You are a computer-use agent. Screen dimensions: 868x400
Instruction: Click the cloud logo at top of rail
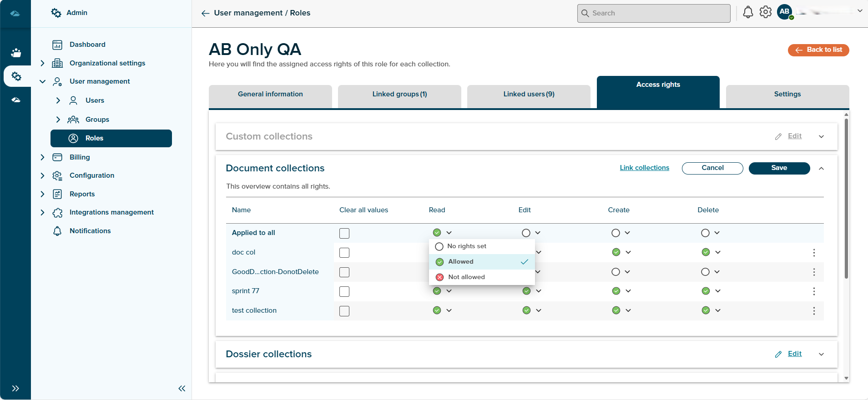coord(15,13)
